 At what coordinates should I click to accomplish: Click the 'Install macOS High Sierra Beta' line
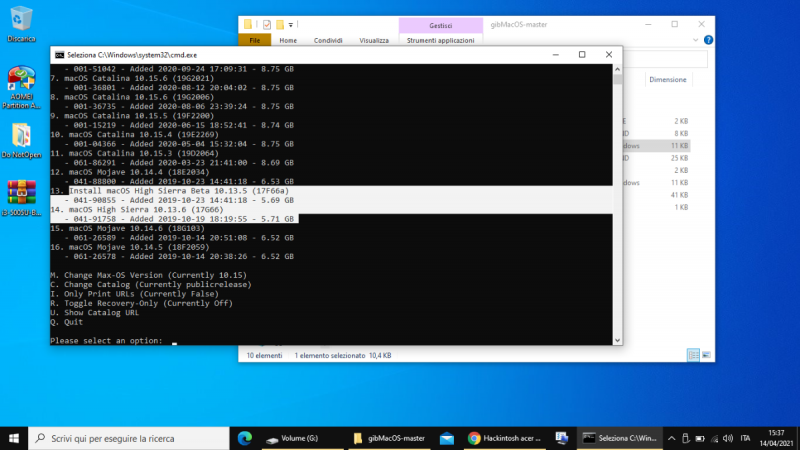179,191
